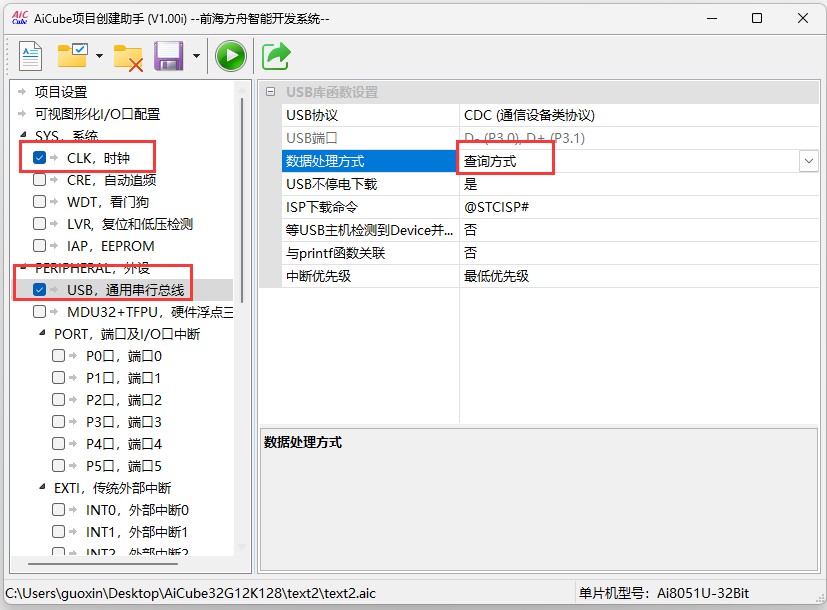Click the ISP下载命令 property name
This screenshot has width=827, height=610.
pos(322,207)
